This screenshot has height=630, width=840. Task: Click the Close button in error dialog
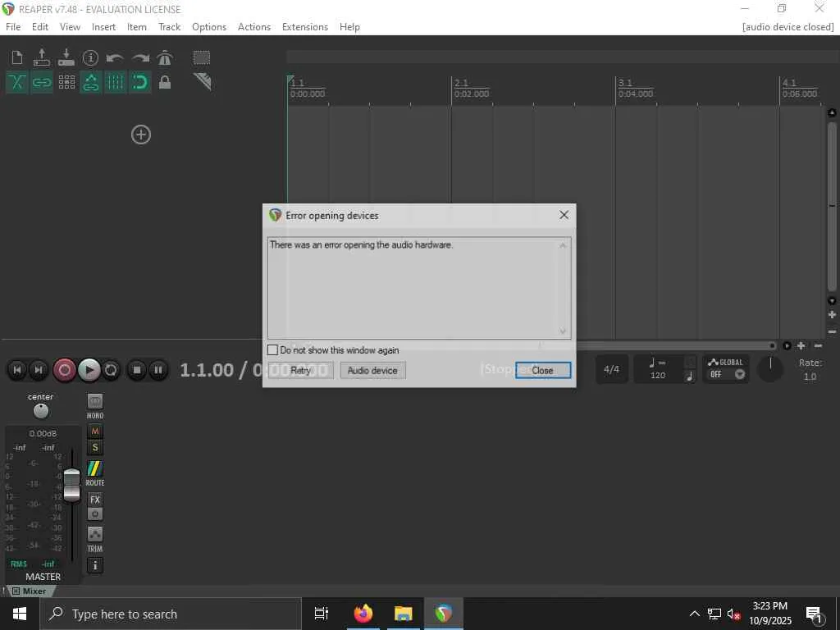(543, 370)
